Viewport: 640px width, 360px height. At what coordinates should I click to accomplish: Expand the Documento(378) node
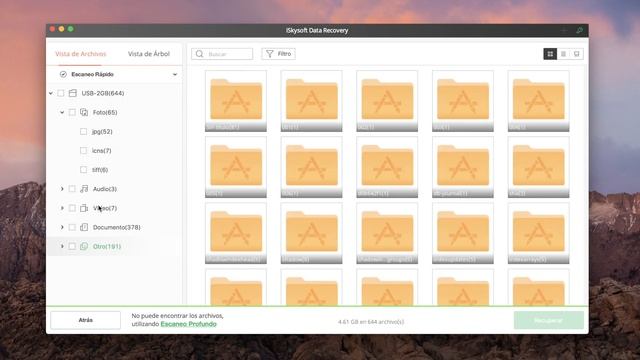pos(62,227)
